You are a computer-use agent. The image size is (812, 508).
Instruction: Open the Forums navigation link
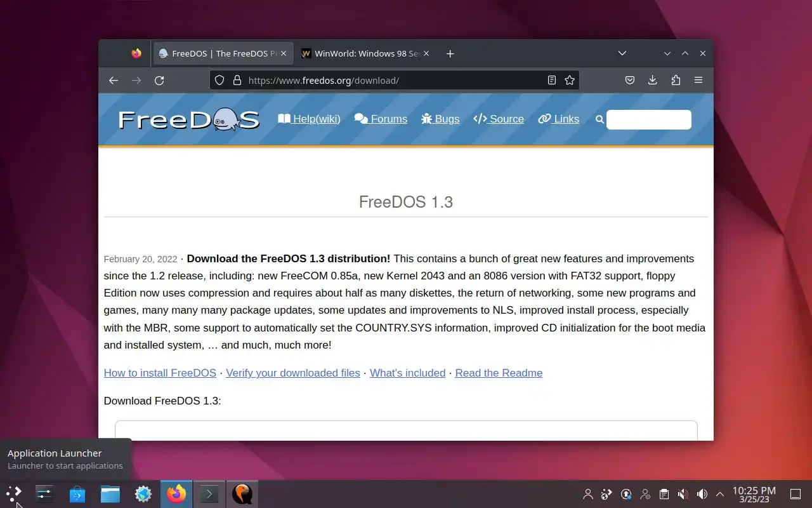coord(381,119)
